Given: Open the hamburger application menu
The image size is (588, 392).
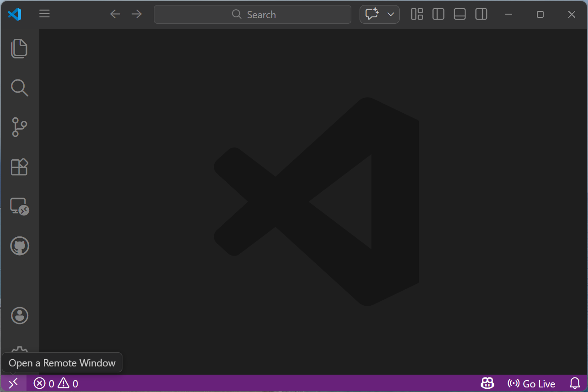Looking at the screenshot, I should click(44, 14).
